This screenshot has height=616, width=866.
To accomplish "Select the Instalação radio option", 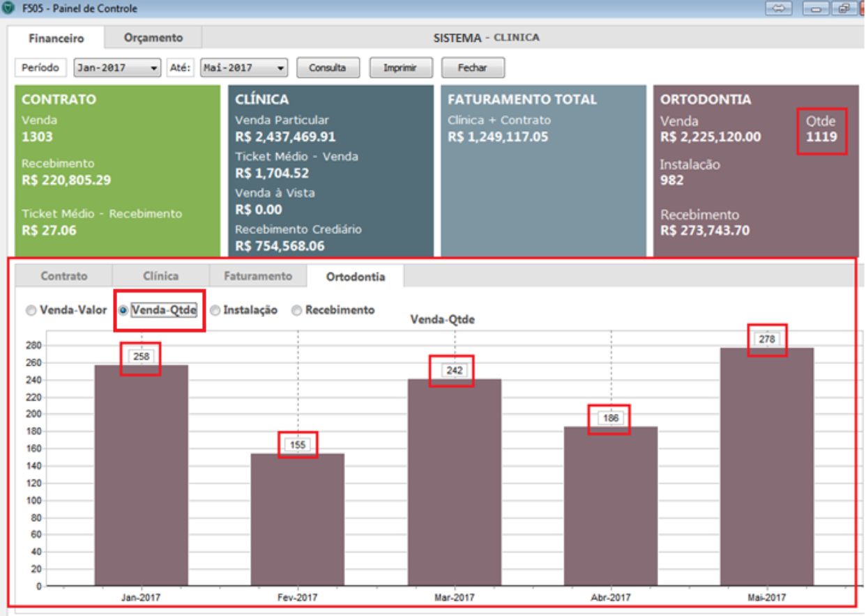I will coord(244,310).
